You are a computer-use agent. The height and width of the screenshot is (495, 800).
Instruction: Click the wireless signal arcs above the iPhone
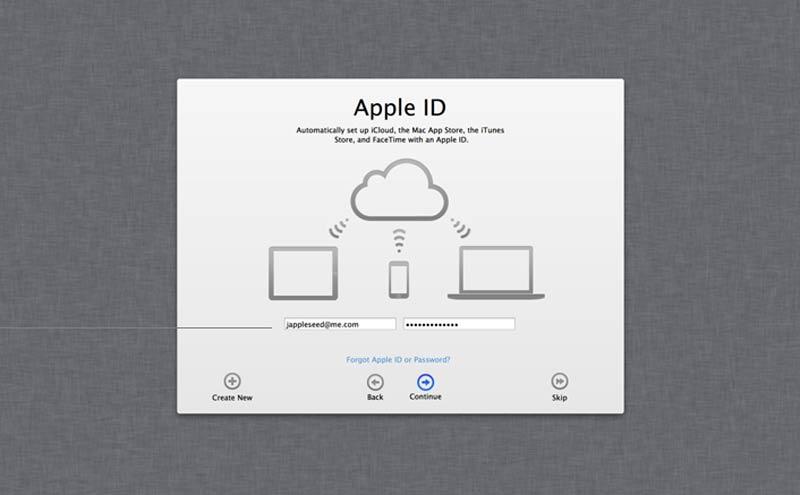pos(400,240)
